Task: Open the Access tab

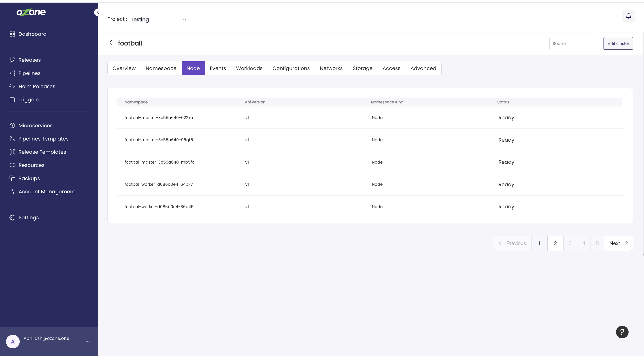Action: [x=391, y=68]
